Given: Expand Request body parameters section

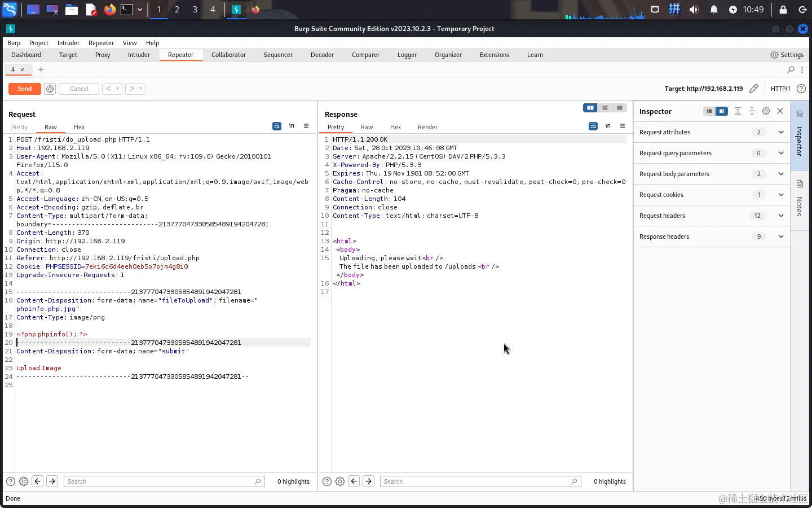Looking at the screenshot, I should click(x=712, y=174).
